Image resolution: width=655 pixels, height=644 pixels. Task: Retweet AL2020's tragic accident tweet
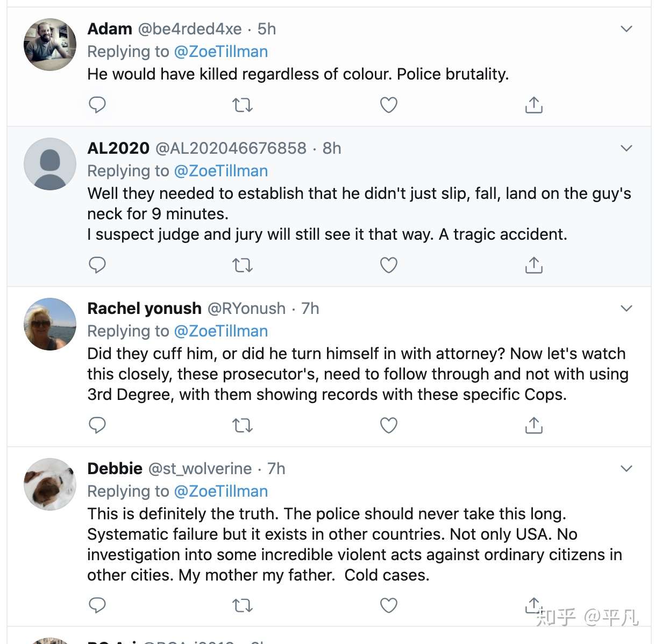(x=242, y=265)
